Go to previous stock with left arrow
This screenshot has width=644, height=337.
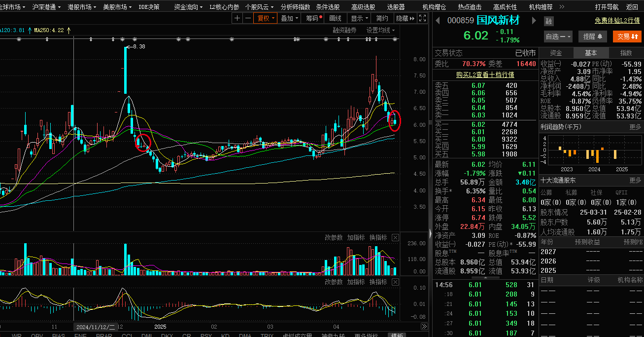coord(437,21)
